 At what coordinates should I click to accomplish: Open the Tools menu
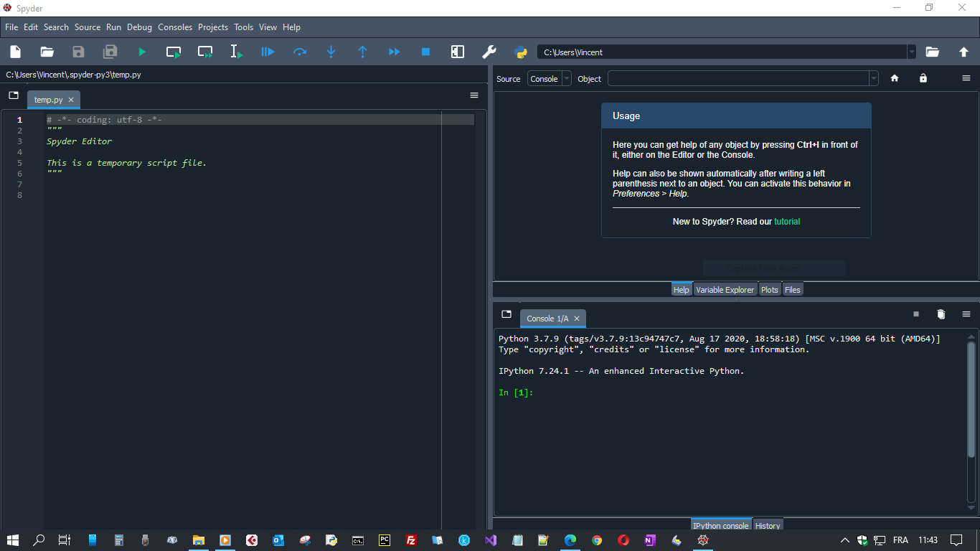click(x=244, y=27)
